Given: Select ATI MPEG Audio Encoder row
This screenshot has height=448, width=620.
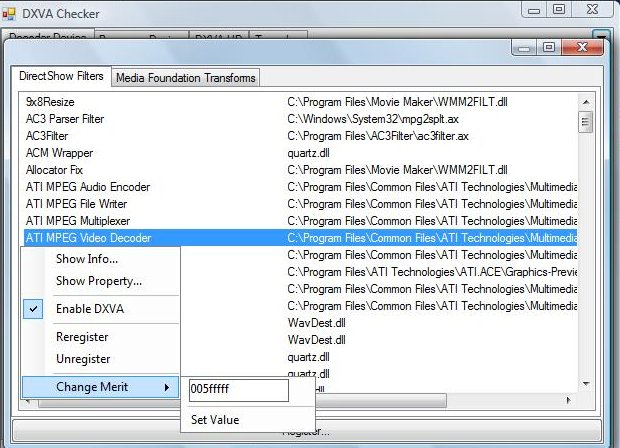Looking at the screenshot, I should 301,187.
